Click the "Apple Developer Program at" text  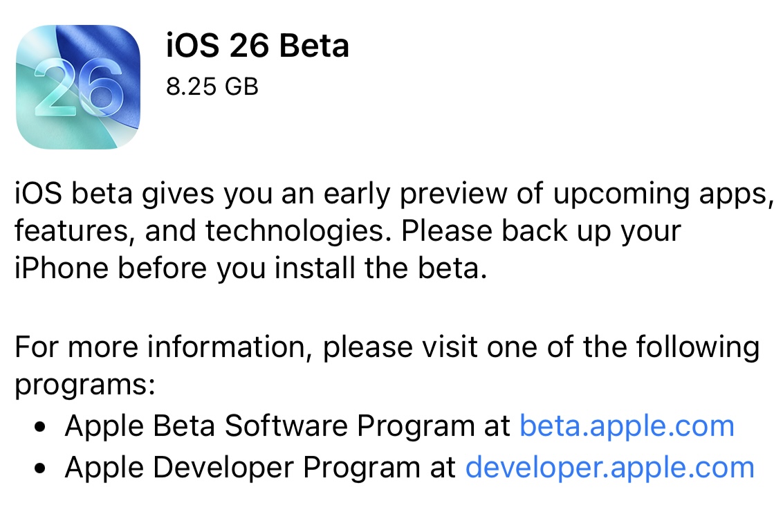pyautogui.click(x=261, y=467)
